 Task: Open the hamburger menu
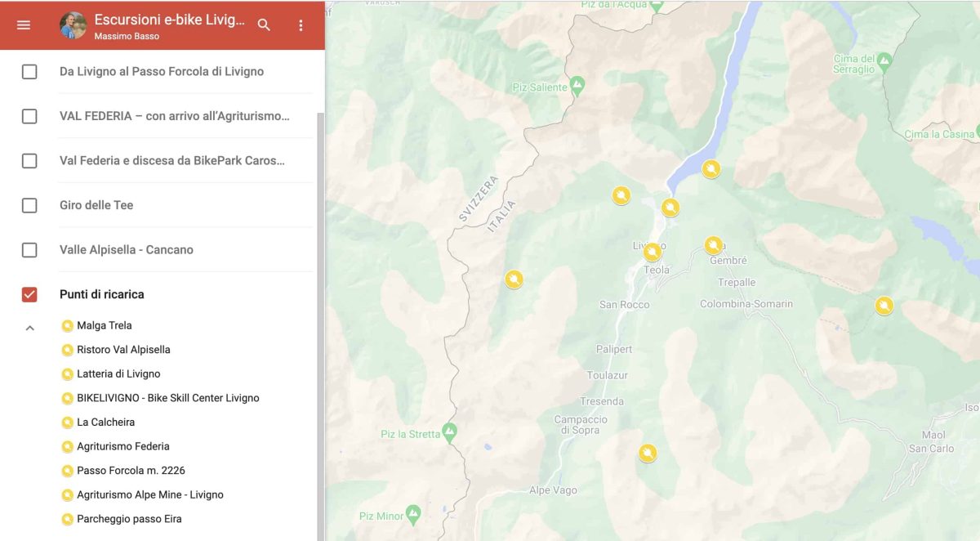pos(23,25)
